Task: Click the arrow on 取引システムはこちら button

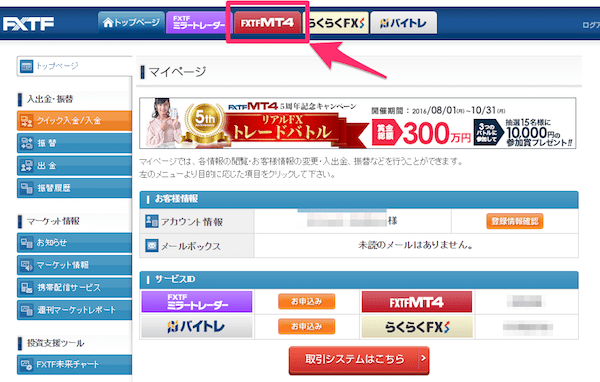Action: [423, 359]
